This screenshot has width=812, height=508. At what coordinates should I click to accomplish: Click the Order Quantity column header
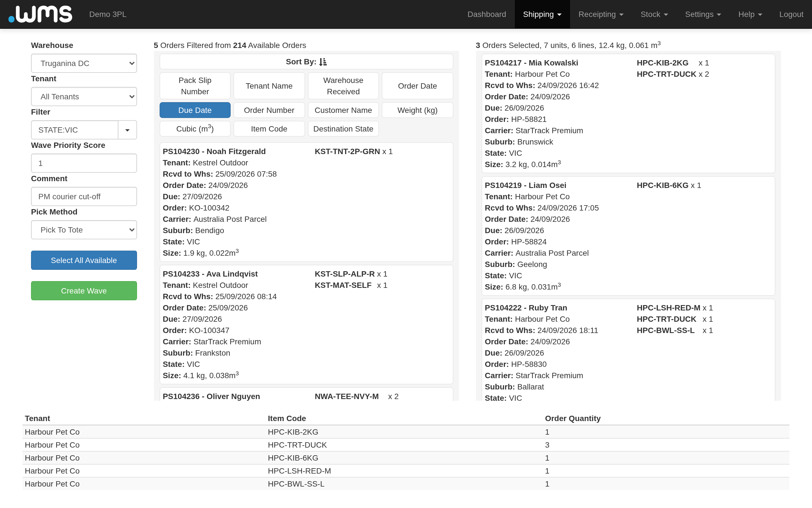[x=573, y=418]
